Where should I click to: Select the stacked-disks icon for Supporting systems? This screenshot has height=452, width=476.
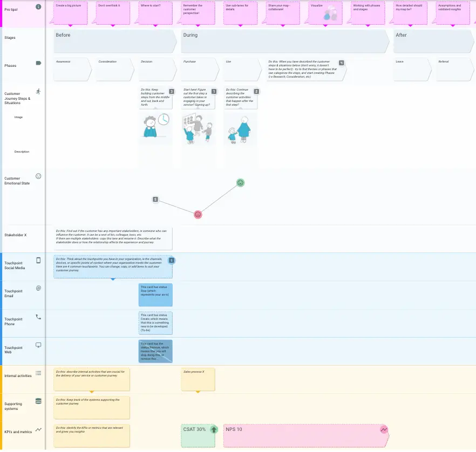tap(38, 401)
